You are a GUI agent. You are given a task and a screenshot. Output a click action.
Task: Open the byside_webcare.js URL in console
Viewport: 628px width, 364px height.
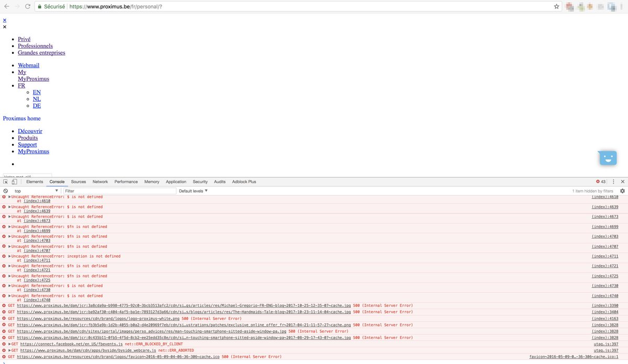pyautogui.click(x=88, y=350)
